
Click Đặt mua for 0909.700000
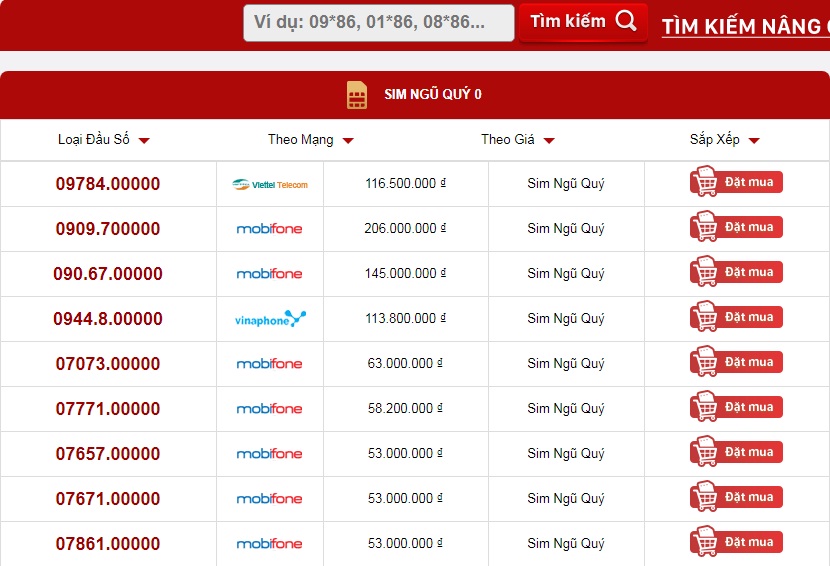[736, 227]
